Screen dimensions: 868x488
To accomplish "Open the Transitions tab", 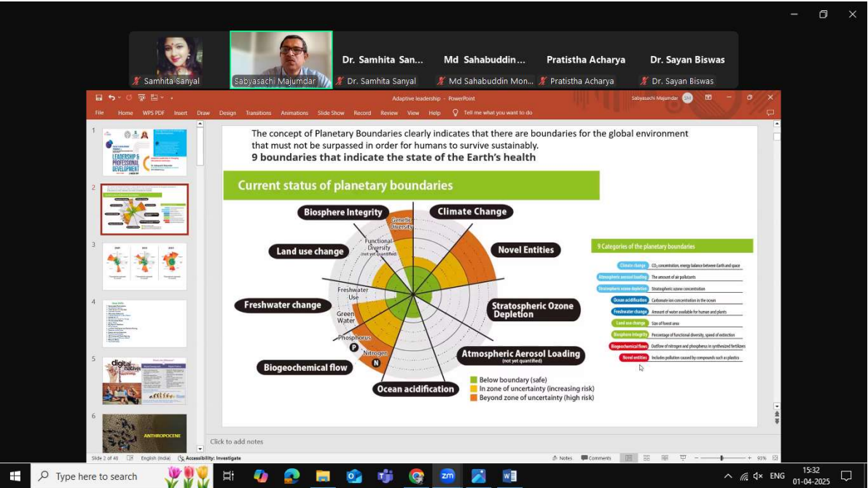I will click(x=259, y=113).
